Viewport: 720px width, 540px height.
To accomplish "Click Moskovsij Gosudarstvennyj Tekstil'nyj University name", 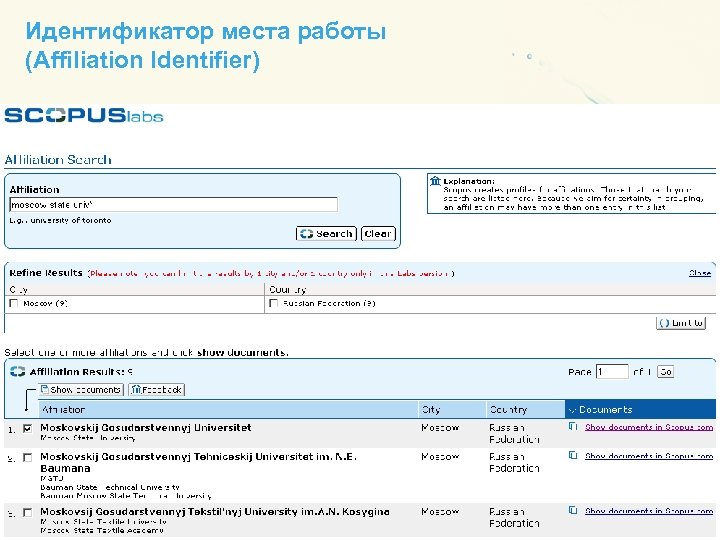I will (215, 512).
